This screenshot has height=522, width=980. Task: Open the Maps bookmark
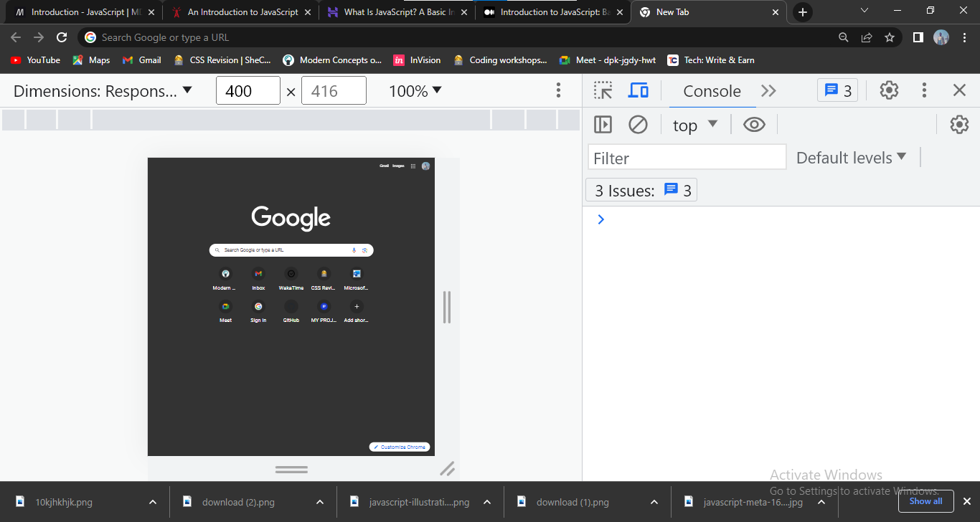coord(91,60)
